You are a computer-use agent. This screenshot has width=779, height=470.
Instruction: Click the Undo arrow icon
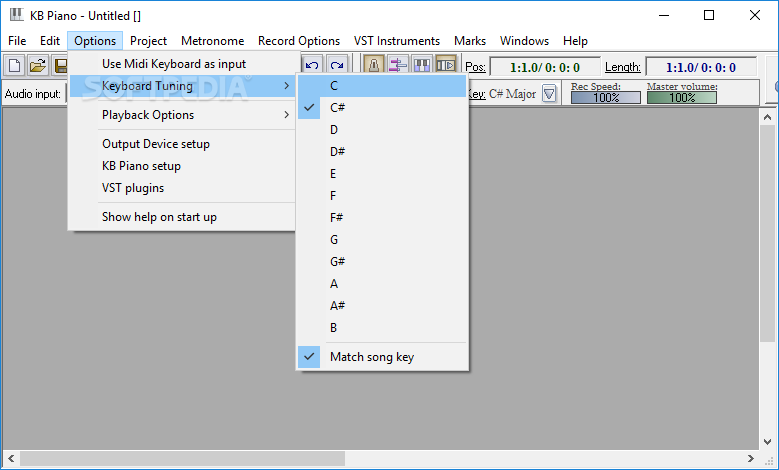312,66
